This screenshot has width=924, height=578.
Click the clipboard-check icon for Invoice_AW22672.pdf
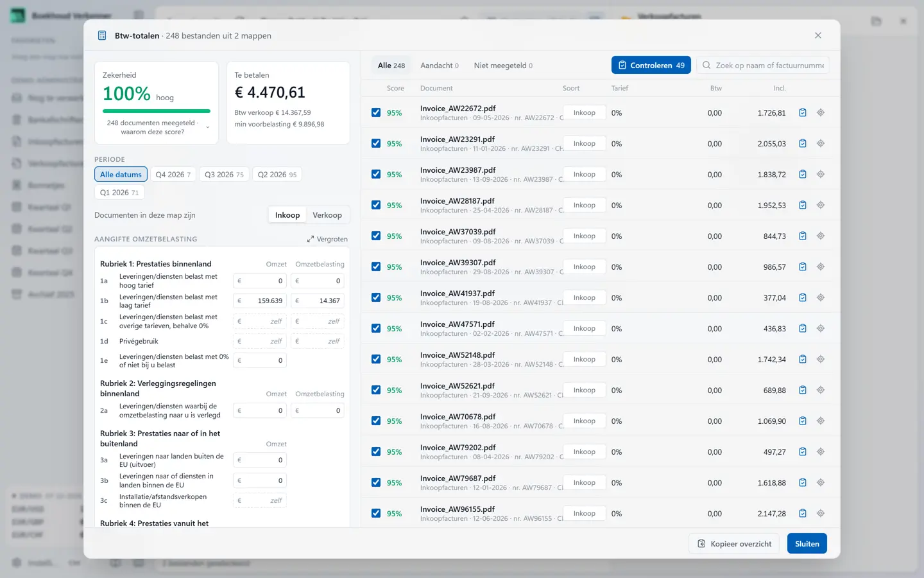tap(803, 112)
